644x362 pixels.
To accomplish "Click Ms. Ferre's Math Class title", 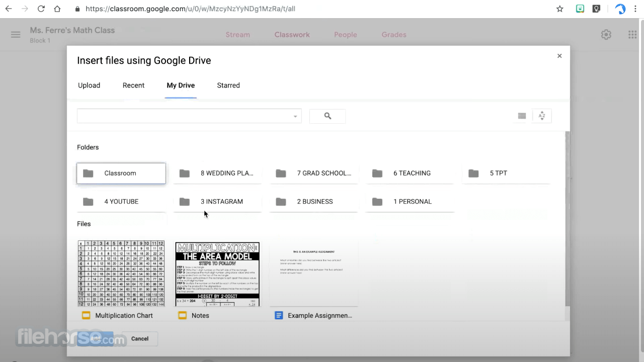I will (x=72, y=30).
